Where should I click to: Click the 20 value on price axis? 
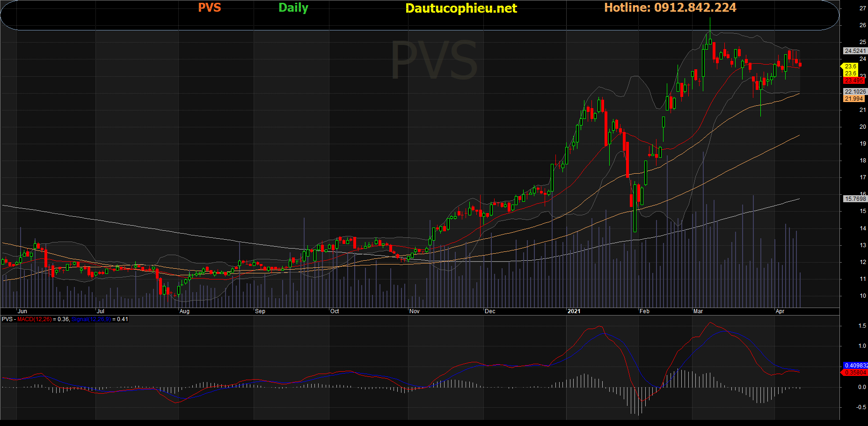(x=863, y=127)
